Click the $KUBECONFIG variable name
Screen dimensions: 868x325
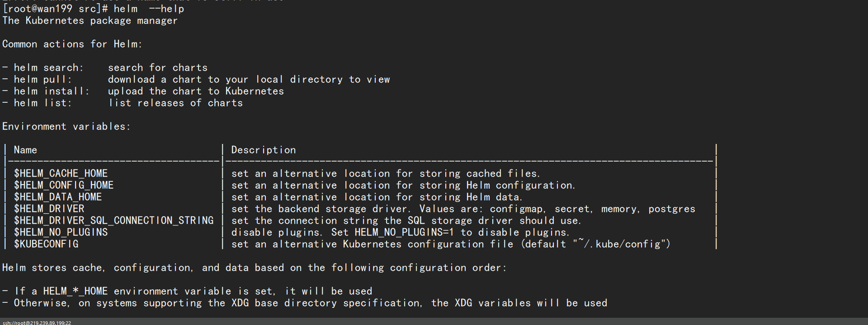click(46, 244)
